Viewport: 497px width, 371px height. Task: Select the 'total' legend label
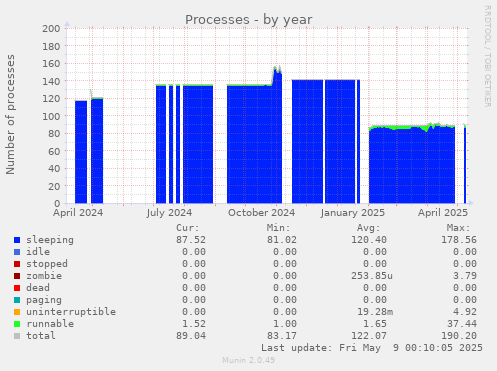pyautogui.click(x=41, y=336)
